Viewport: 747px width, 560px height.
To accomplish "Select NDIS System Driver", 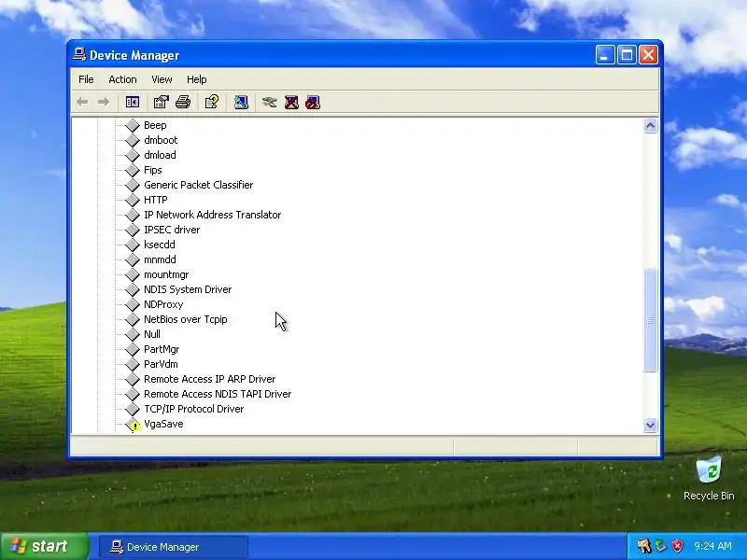I will [x=188, y=289].
